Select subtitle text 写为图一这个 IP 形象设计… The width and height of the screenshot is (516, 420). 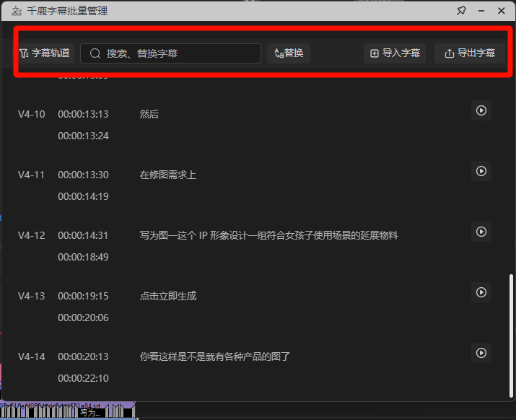[x=268, y=235]
